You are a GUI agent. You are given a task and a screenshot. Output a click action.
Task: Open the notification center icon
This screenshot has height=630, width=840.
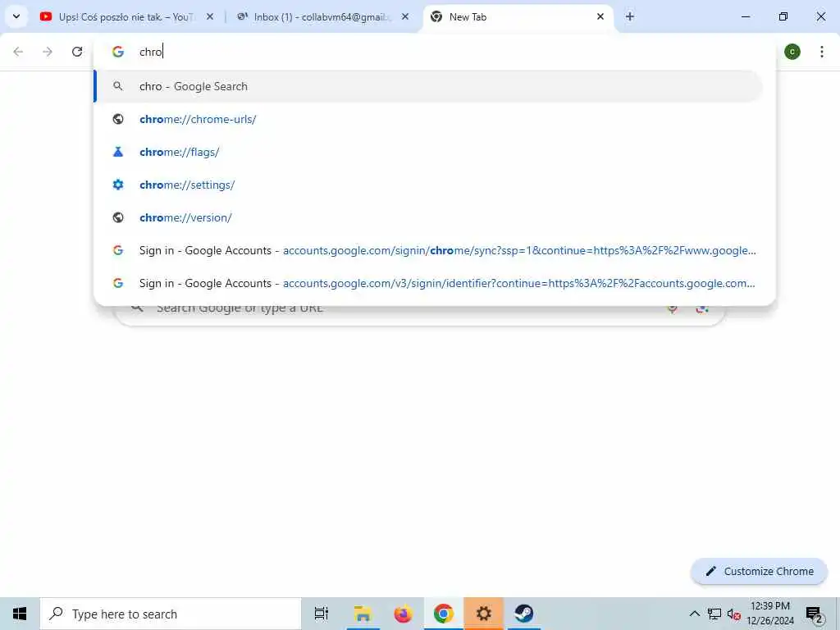814,614
